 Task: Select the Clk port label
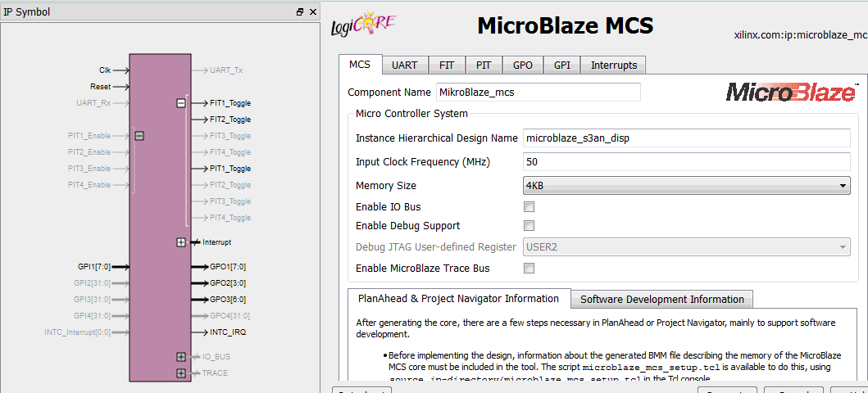(x=105, y=70)
